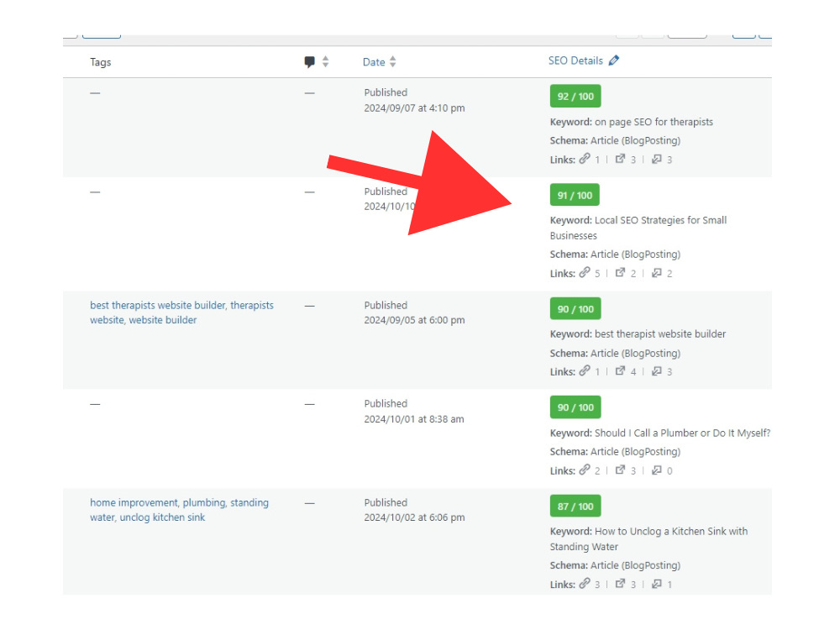Screen dimensions: 840x630
Task: Click internal links icon in 'Local SEO Strategies' row
Action: point(585,272)
